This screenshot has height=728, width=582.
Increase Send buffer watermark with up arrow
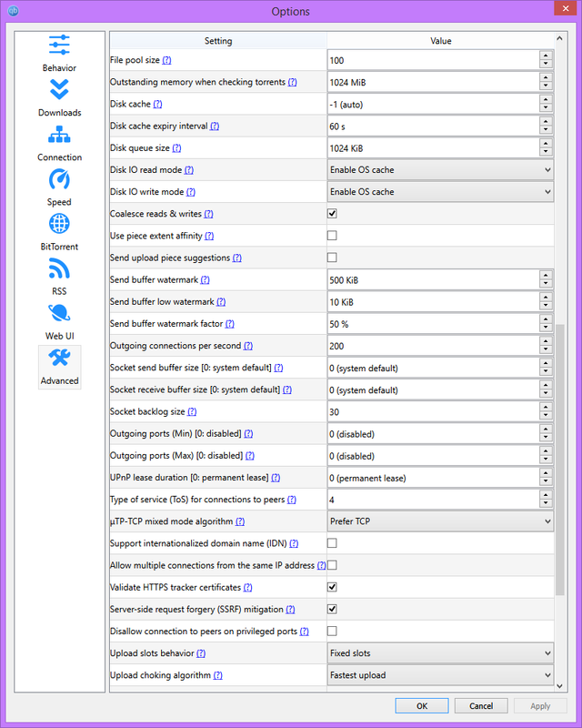coord(546,275)
